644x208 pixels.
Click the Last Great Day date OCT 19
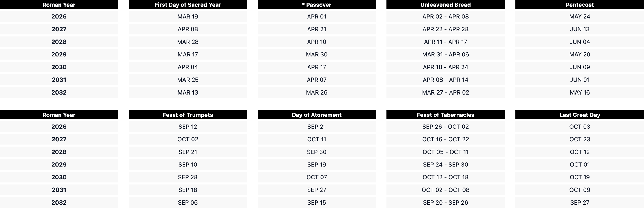tap(580, 177)
